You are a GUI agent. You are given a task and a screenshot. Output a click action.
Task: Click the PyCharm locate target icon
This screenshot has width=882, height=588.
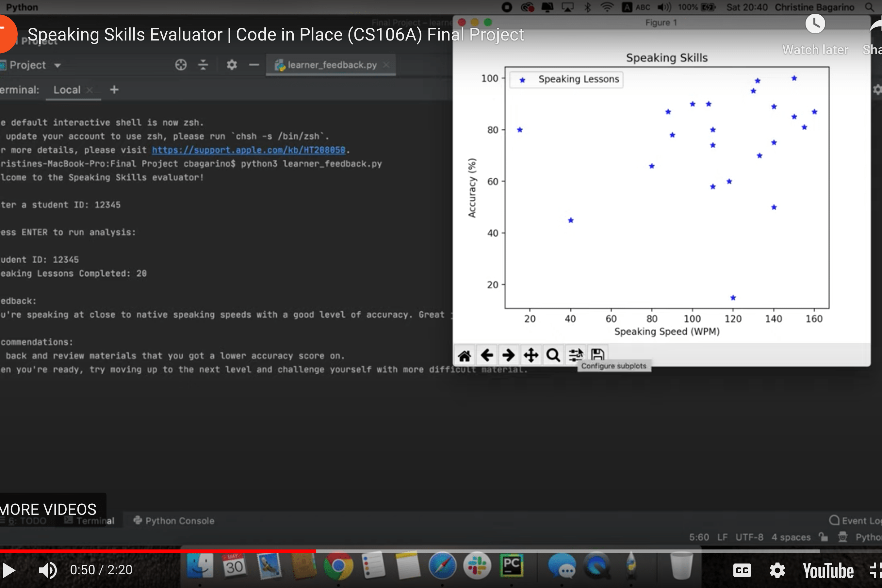point(181,65)
